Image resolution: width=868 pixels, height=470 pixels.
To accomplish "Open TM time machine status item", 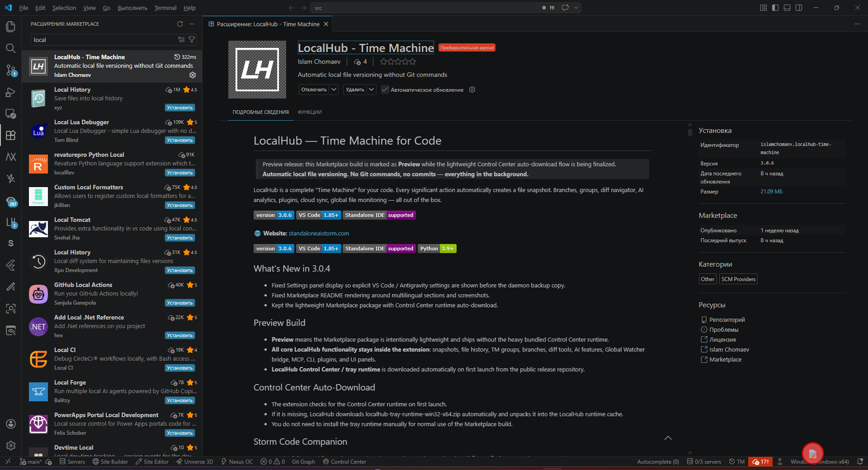I will pyautogui.click(x=737, y=461).
